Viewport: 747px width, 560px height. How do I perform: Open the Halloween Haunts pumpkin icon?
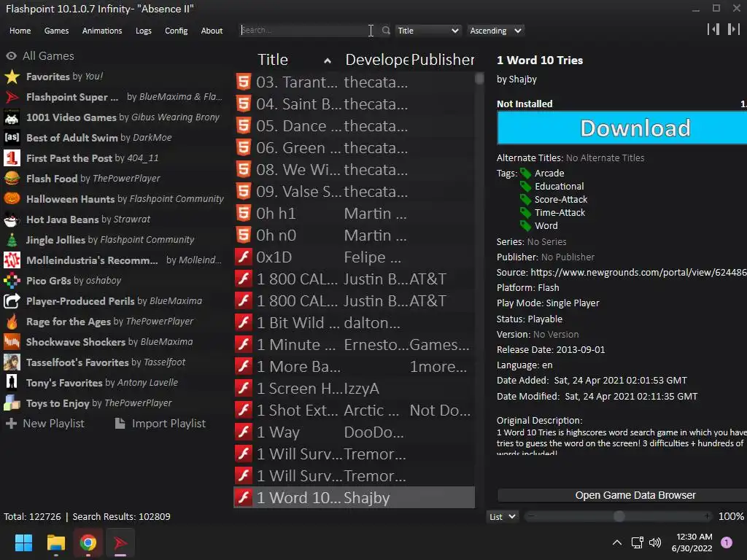12,199
